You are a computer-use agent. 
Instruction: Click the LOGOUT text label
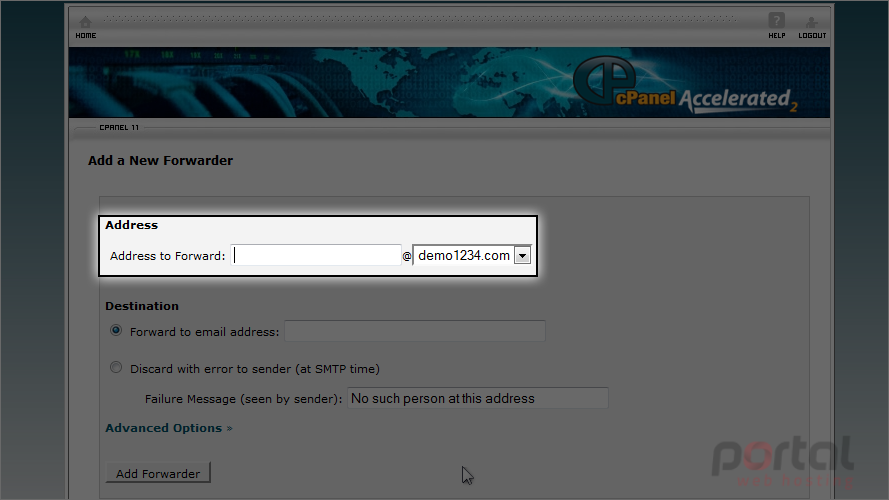812,36
